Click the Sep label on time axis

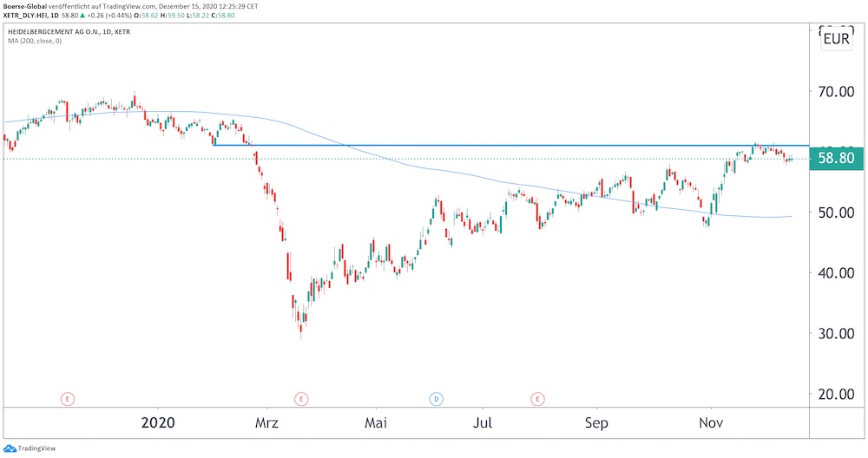tap(596, 423)
